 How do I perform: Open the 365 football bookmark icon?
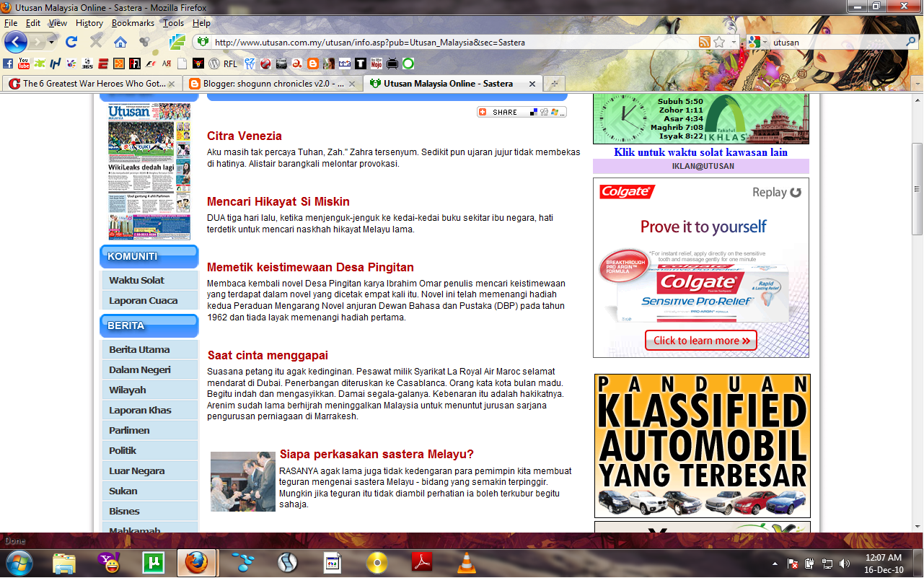point(87,64)
